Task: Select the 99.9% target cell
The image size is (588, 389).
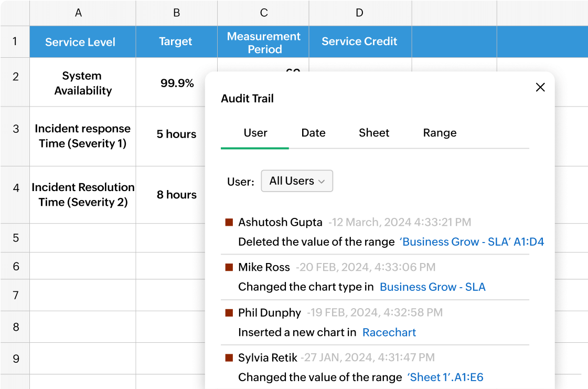Action: pyautogui.click(x=177, y=83)
